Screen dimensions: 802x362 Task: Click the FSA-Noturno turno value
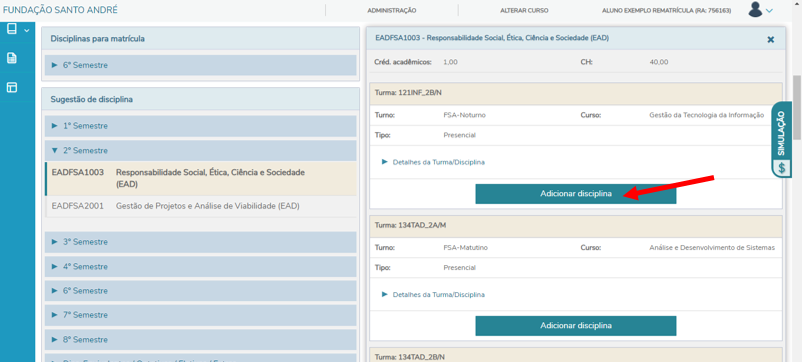point(464,115)
